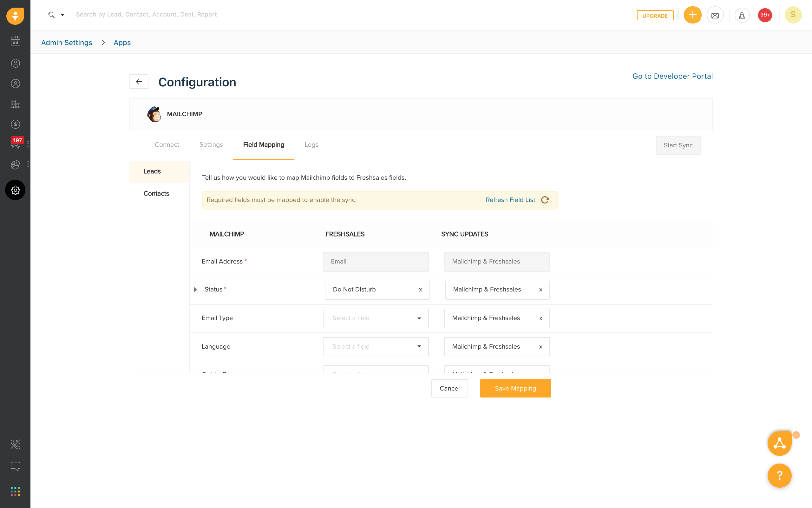Click the Refresh Field List link
Image resolution: width=812 pixels, height=508 pixels.
(x=510, y=200)
